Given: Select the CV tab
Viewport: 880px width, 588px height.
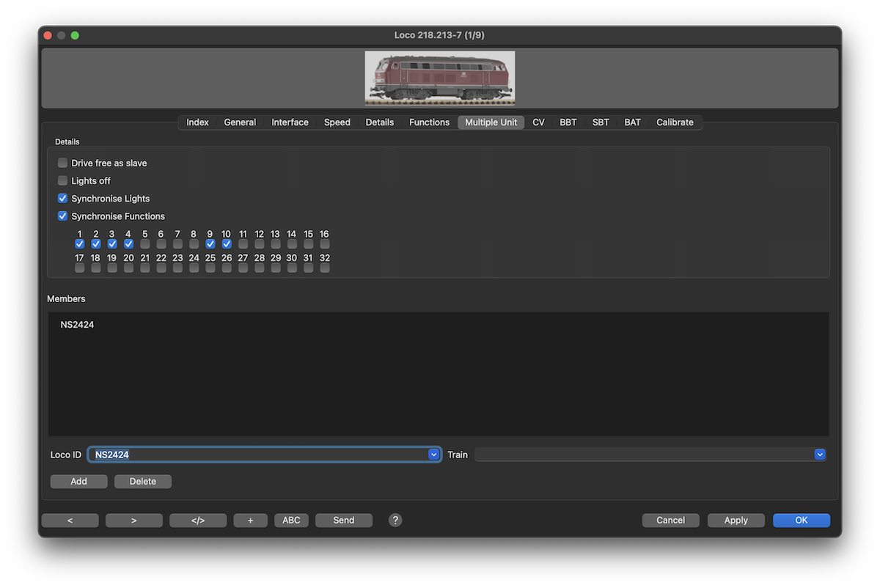Looking at the screenshot, I should [x=538, y=122].
